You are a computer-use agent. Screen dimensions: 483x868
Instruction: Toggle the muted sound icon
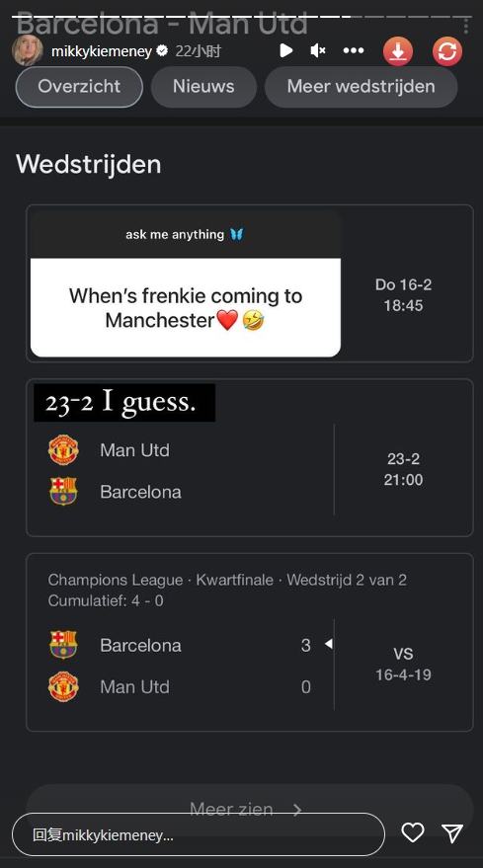pos(318,51)
